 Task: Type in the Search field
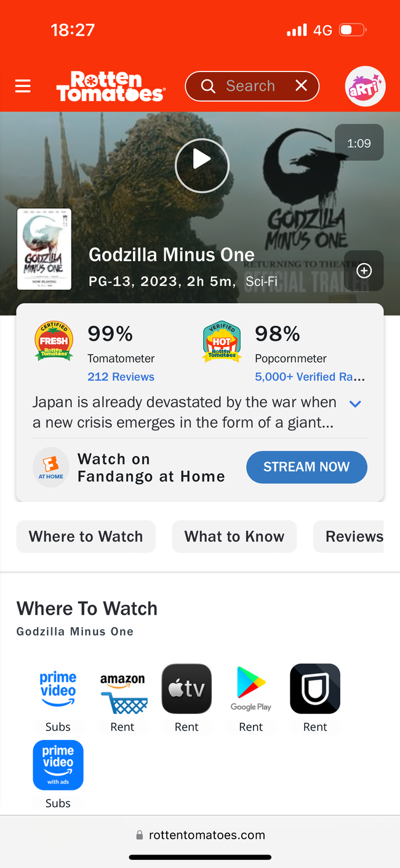pos(250,86)
